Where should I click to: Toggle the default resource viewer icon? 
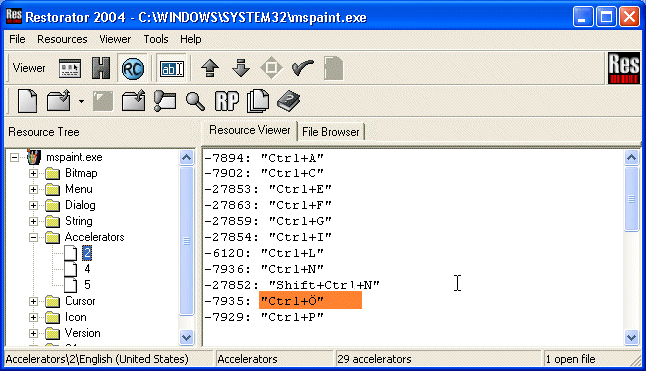[x=70, y=68]
